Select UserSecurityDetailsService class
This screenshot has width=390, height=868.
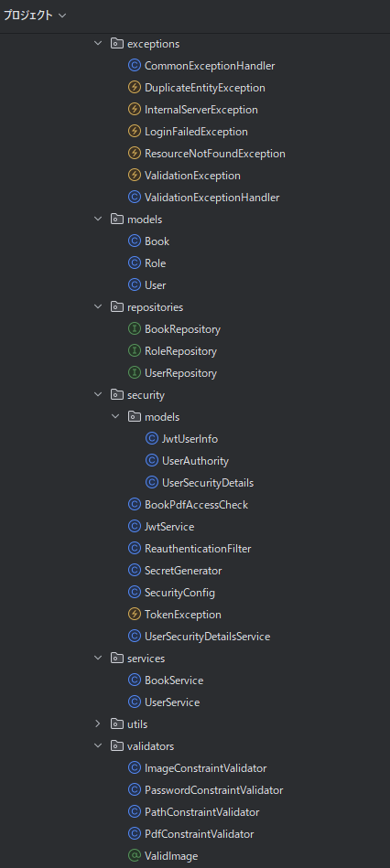point(207,637)
